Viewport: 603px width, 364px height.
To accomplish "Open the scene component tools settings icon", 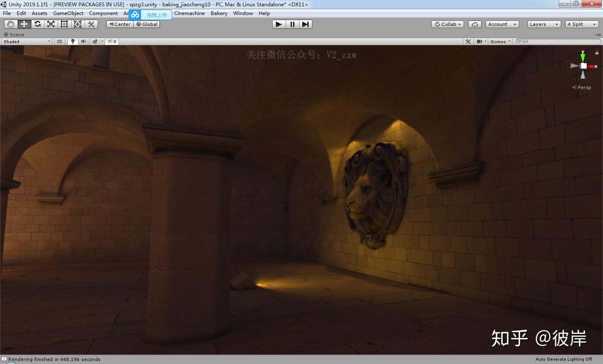I will point(468,41).
